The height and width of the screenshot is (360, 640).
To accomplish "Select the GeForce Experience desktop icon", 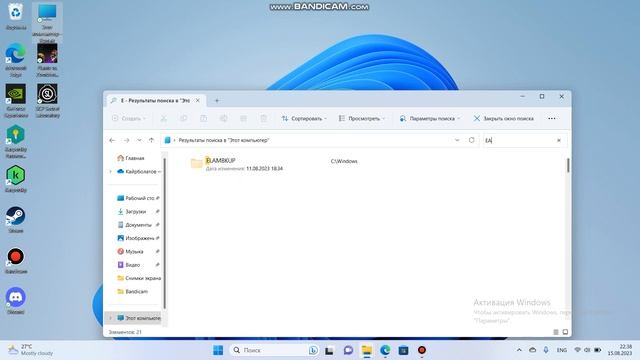I will [x=16, y=101].
